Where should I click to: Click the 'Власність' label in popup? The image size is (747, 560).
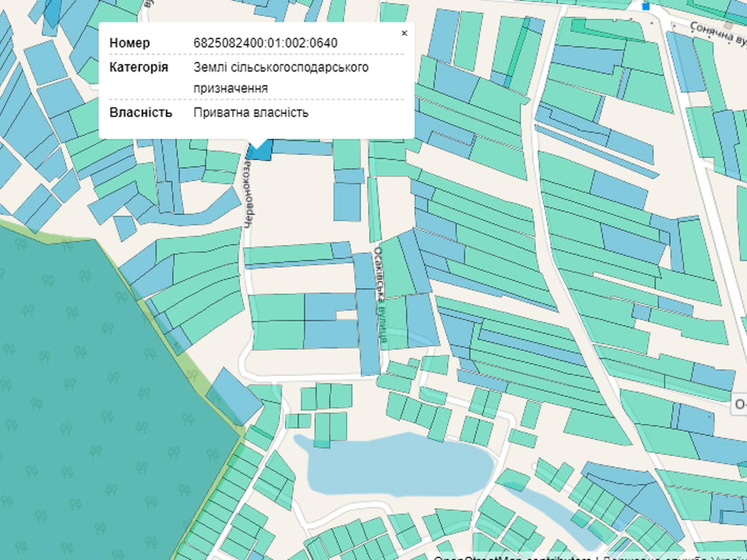141,112
